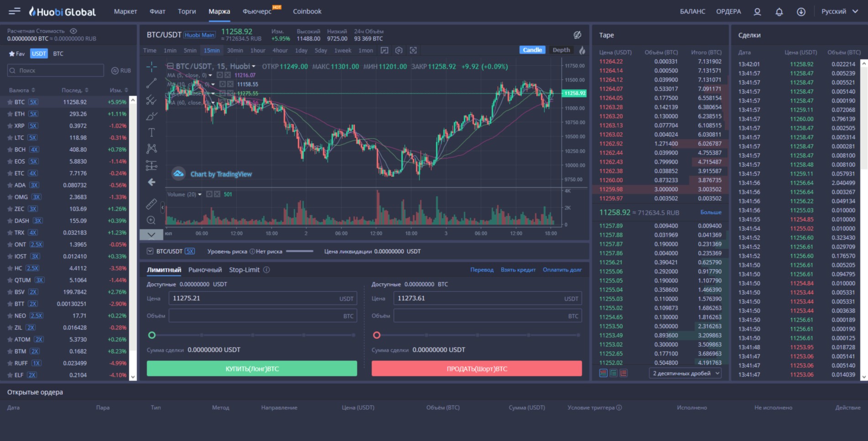This screenshot has height=441, width=868.
Task: Activate the zoom-in magnifier tool
Action: [151, 220]
